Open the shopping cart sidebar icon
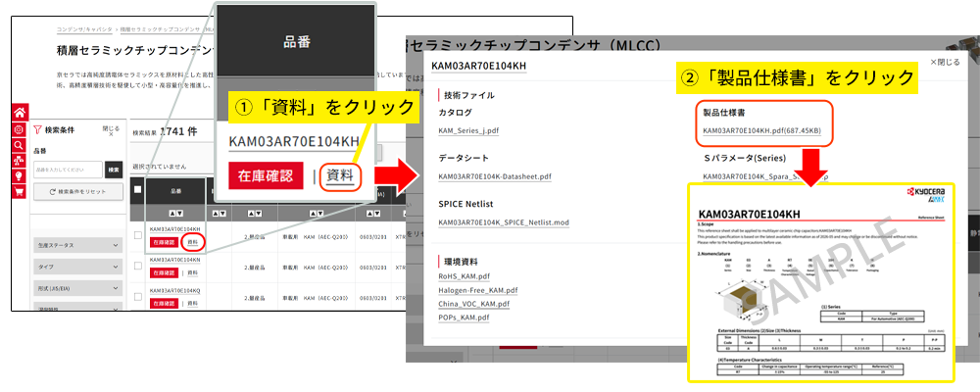The width and height of the screenshot is (980, 392). click(x=20, y=192)
